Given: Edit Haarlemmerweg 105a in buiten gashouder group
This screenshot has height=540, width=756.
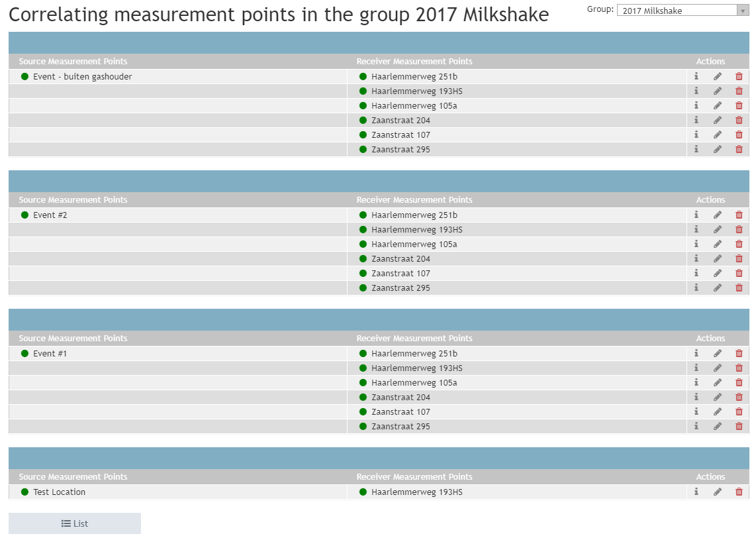Looking at the screenshot, I should pyautogui.click(x=718, y=106).
